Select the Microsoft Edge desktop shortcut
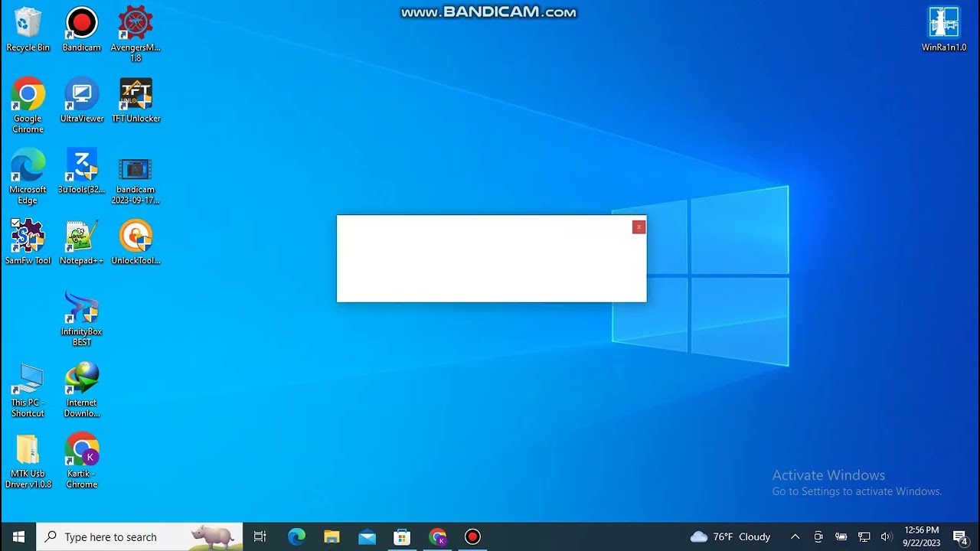The image size is (980, 551). [x=28, y=177]
